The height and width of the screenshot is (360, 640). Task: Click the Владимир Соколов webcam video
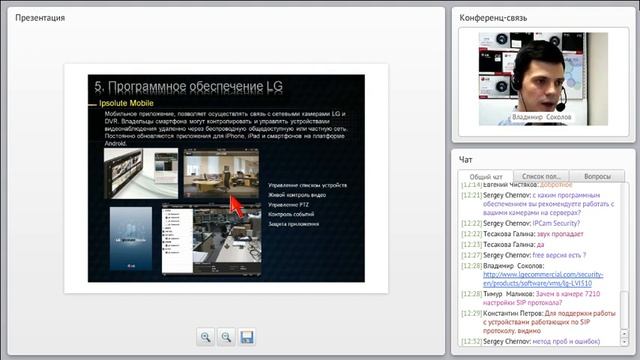click(543, 79)
